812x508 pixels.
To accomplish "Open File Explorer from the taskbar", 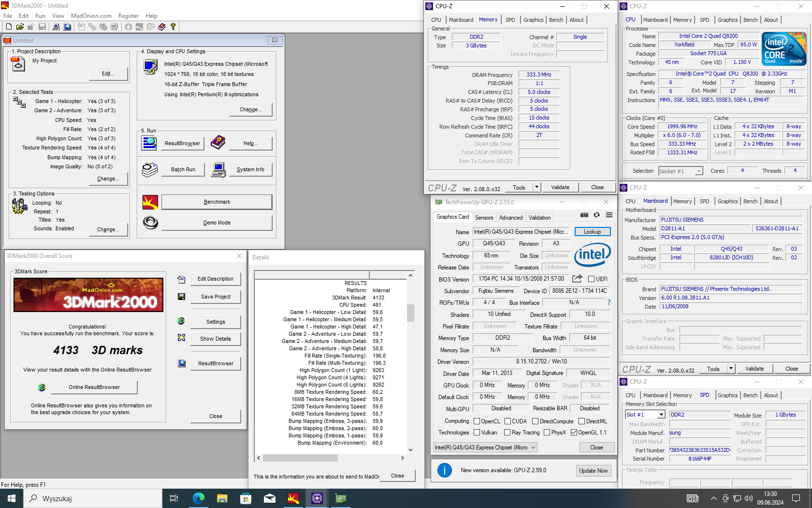I will click(222, 498).
